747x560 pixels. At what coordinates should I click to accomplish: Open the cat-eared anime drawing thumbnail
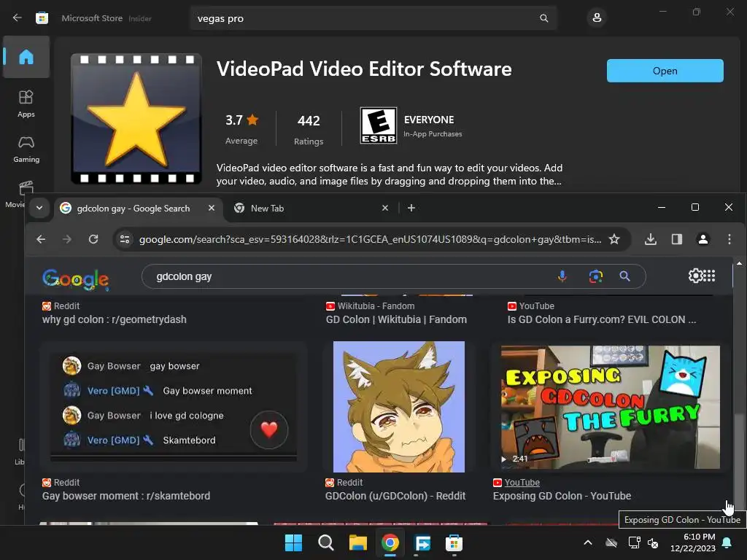399,407
